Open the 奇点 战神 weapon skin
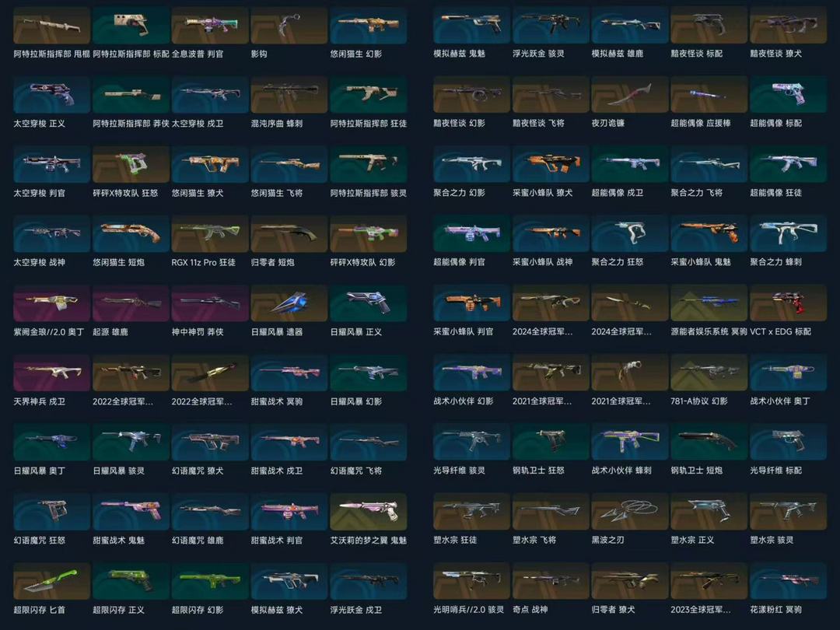 [x=550, y=582]
